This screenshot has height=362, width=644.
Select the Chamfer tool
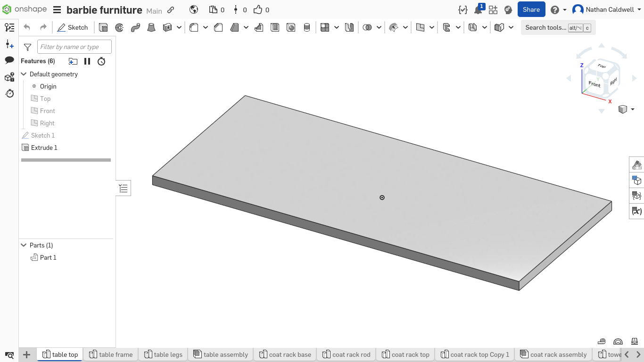tap(218, 28)
